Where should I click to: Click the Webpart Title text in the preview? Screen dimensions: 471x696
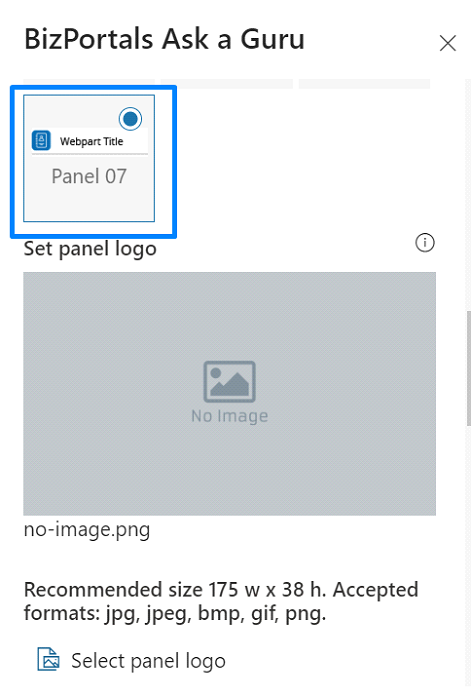tap(91, 142)
